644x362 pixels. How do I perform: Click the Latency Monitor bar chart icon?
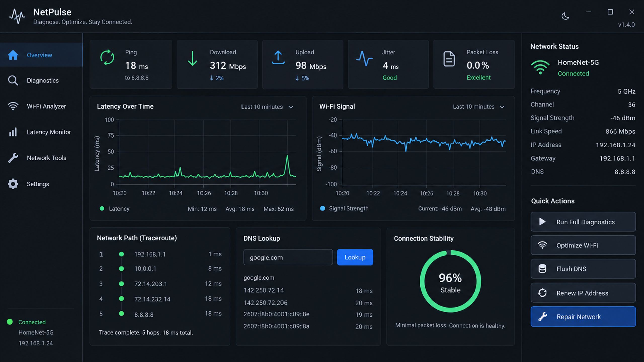(x=13, y=132)
